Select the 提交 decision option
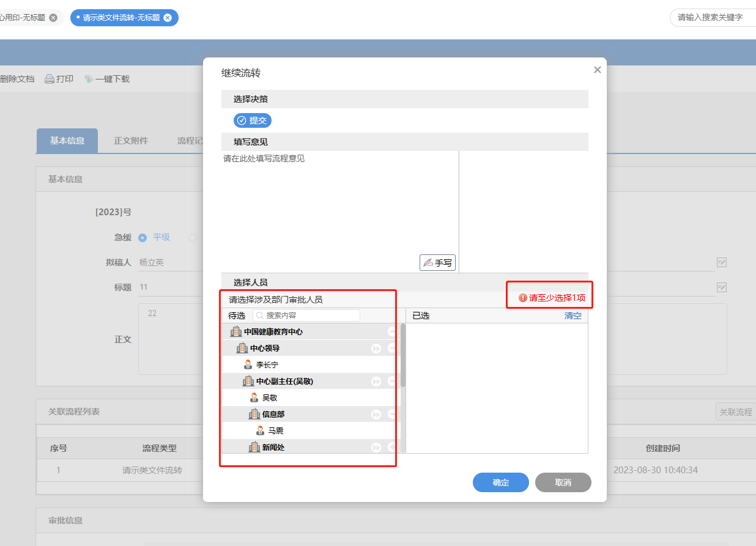This screenshot has height=546, width=756. [252, 120]
